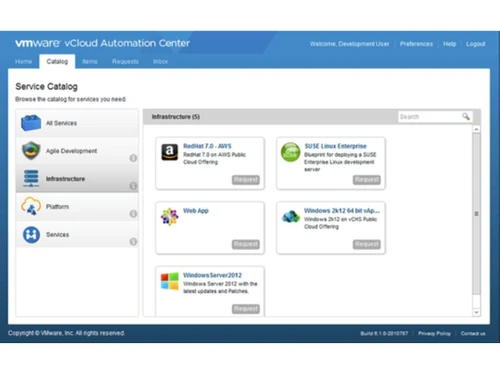Click the Build number in the footer
The image size is (500, 375).
384,333
